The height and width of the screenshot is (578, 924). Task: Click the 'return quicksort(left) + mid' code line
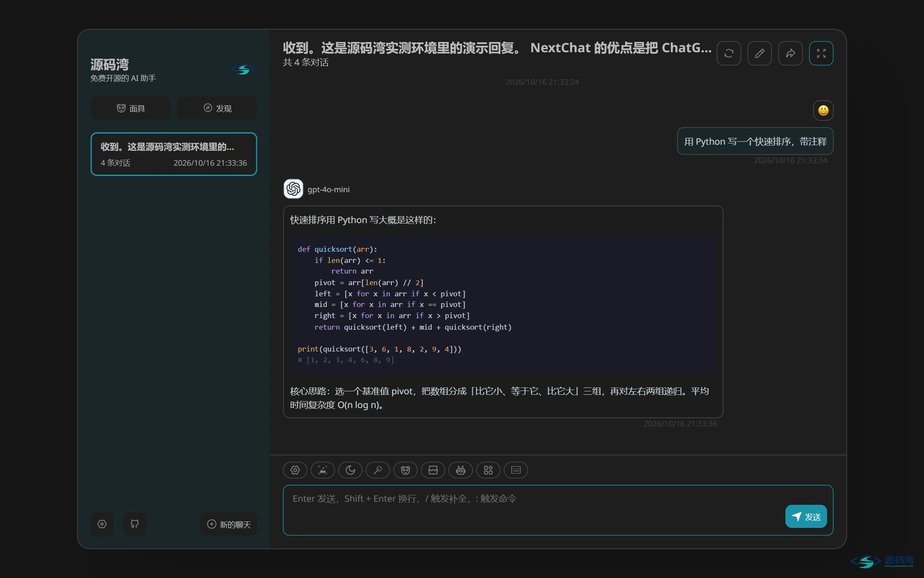[x=413, y=327]
